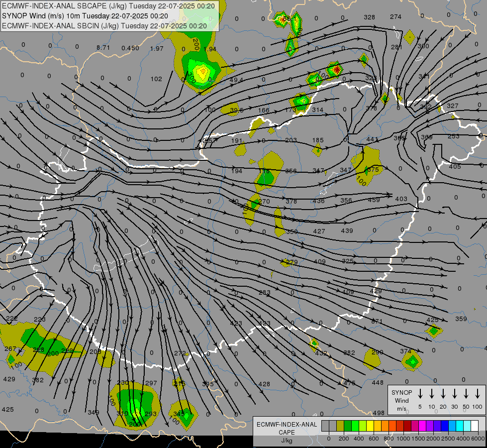Click the 50 m/s wind arrow in legend
The image size is (487, 448).
click(466, 394)
